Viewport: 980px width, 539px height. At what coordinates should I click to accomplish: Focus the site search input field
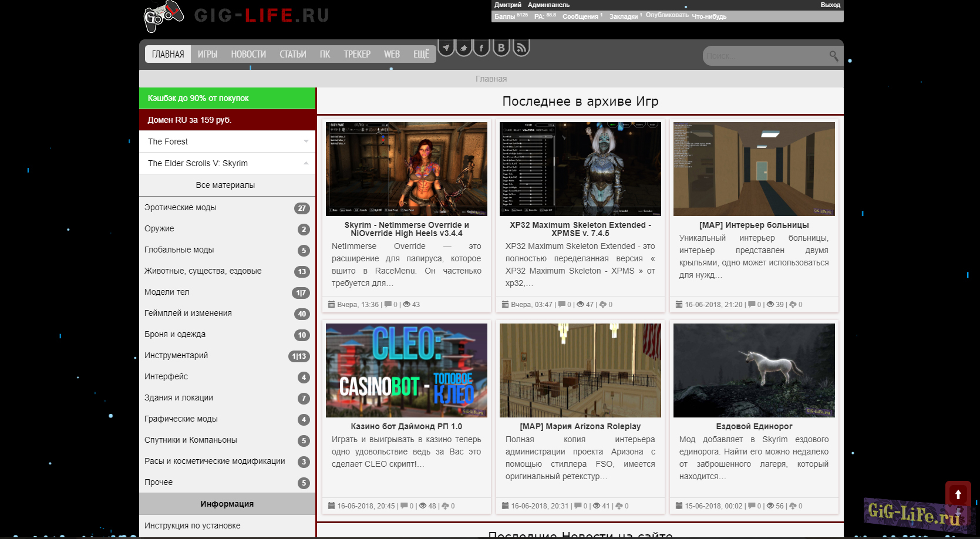pyautogui.click(x=763, y=56)
